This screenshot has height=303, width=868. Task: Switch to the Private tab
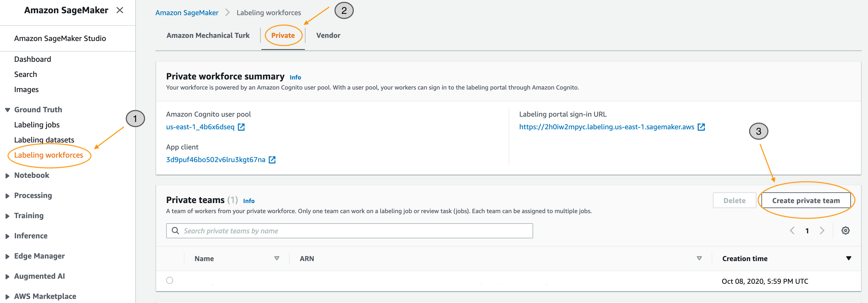283,35
